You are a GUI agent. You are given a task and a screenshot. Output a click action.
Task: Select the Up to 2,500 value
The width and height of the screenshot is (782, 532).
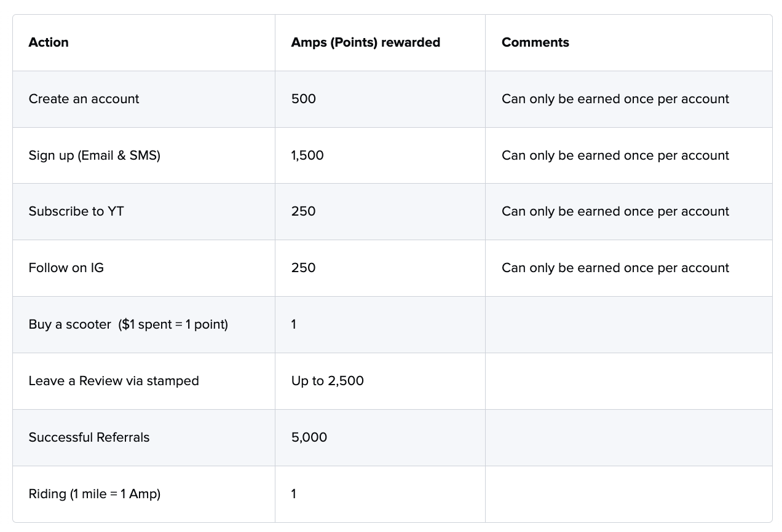tap(327, 381)
